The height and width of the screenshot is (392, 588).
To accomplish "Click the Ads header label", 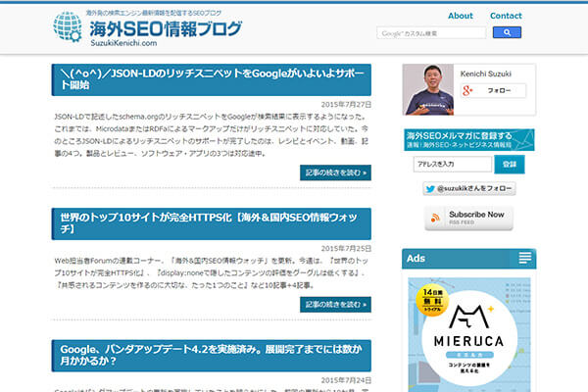I will [x=416, y=259].
